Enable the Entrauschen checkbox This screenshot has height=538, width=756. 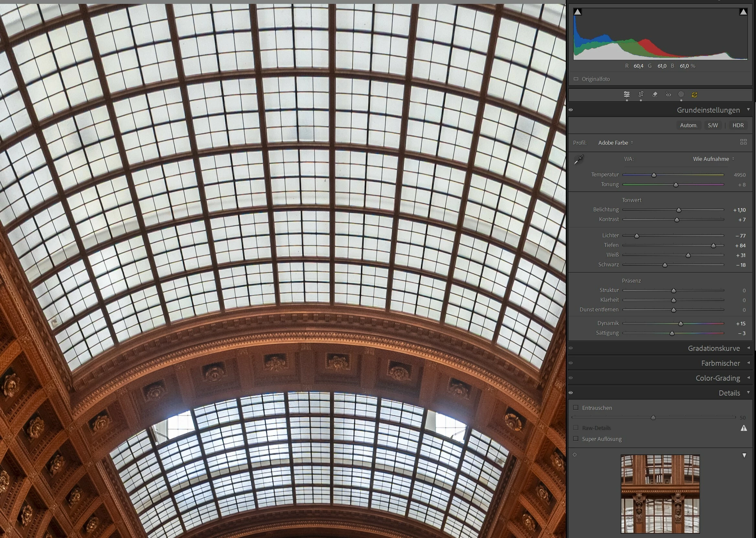[576, 408]
